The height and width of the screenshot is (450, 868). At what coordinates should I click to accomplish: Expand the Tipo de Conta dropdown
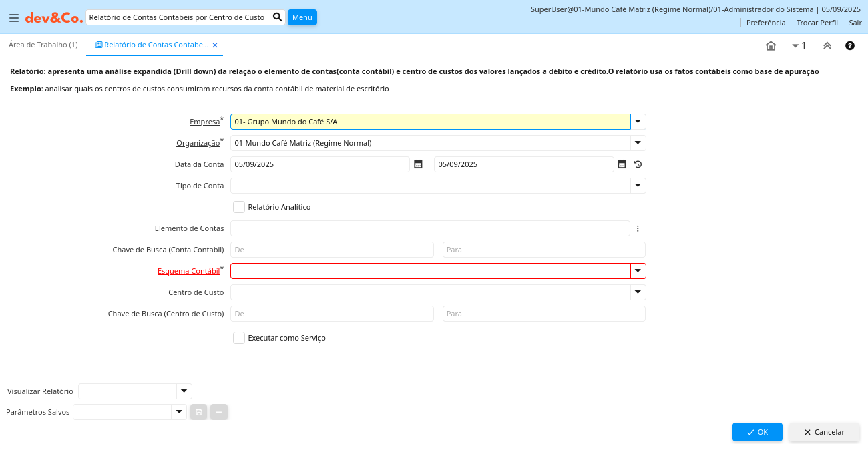[638, 186]
